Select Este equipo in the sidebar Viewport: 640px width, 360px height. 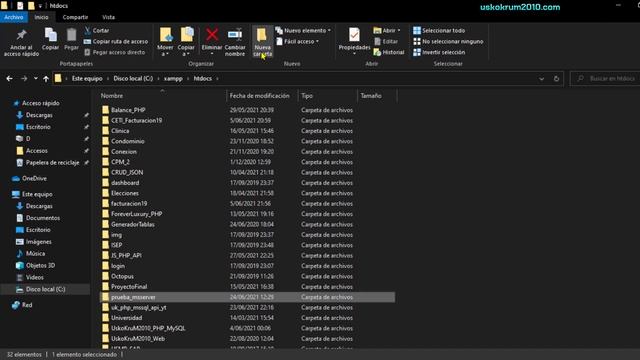pos(32,194)
